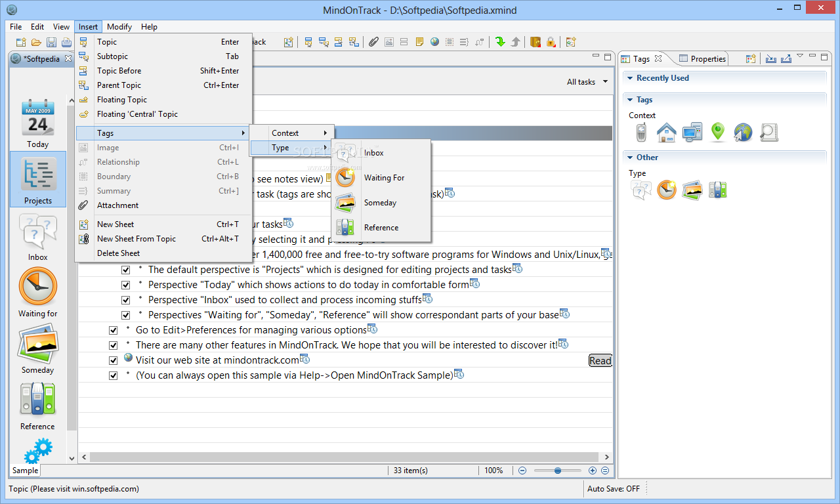Expand the Type submenu
Viewport: 840px width, 504px height.
pos(292,148)
